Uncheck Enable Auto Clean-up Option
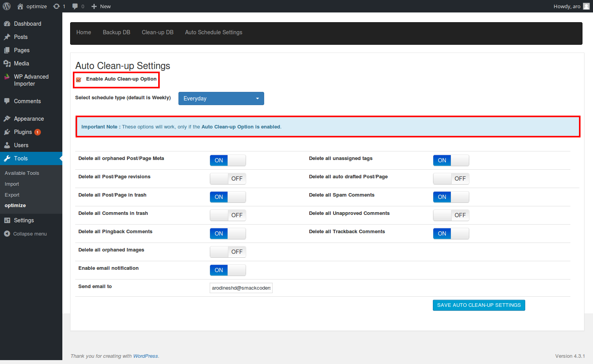This screenshot has width=593, height=364. pyautogui.click(x=79, y=79)
